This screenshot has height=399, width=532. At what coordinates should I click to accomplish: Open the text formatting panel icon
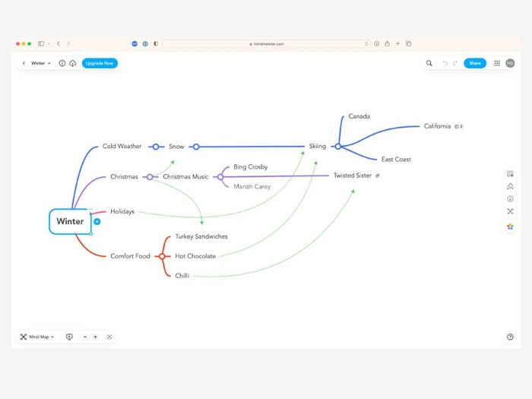pyautogui.click(x=510, y=186)
